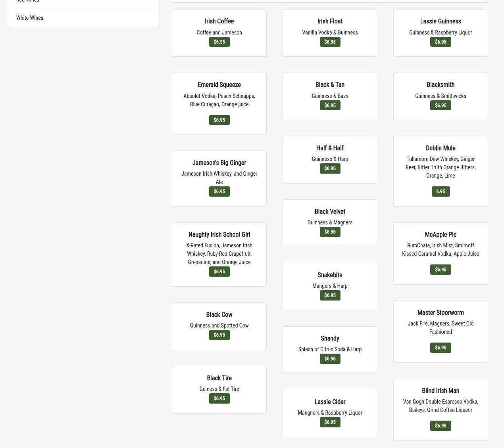Click the Shandy $6.95 price tag
The height and width of the screenshot is (448, 504).
pos(330,359)
